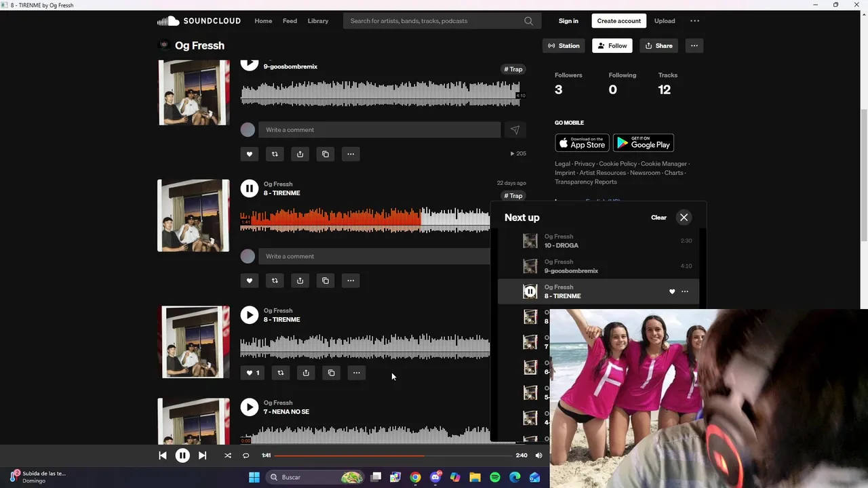Open more options for second 8 - TIRENME
Viewport: 868px width, 488px height.
(357, 373)
